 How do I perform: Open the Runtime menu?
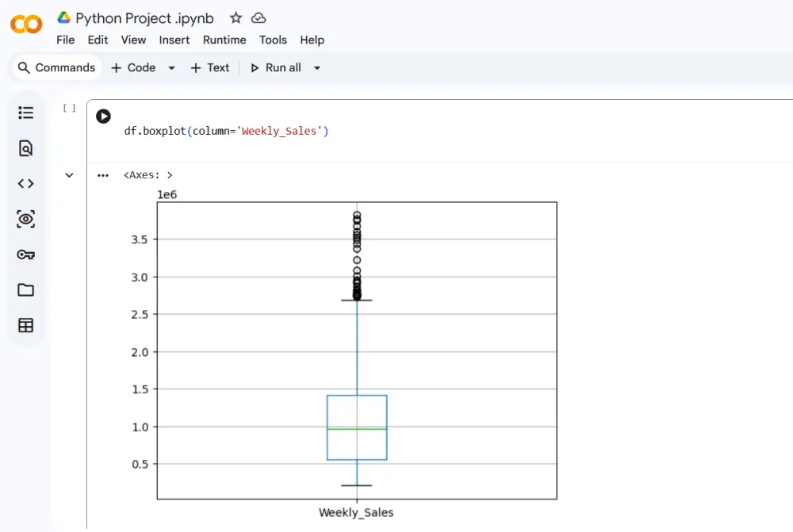tap(224, 40)
